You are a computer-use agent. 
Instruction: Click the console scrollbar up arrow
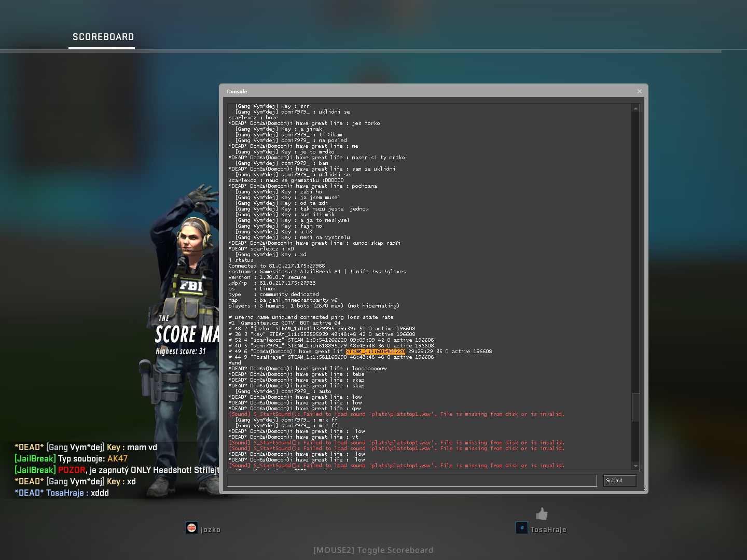click(x=635, y=108)
